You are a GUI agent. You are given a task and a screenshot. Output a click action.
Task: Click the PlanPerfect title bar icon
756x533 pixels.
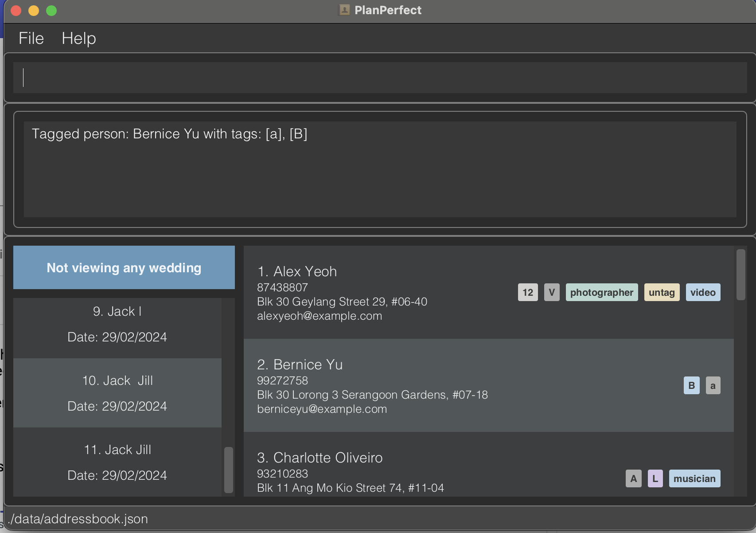click(344, 10)
